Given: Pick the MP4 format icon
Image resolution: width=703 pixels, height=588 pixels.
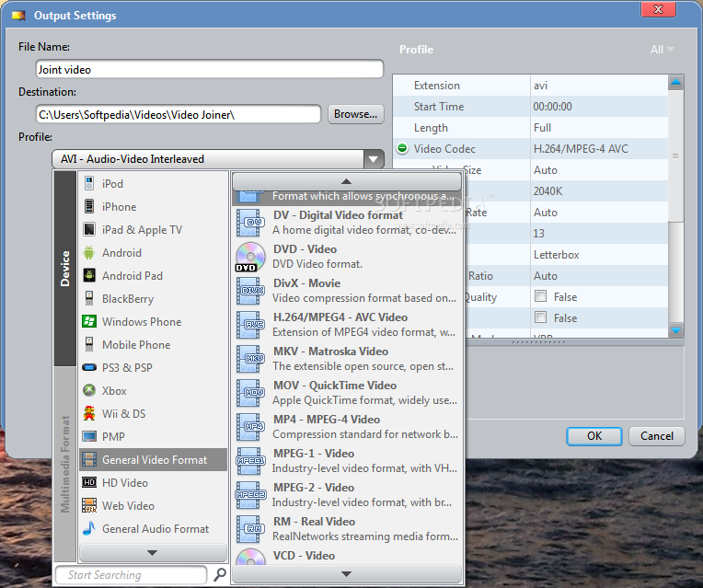Looking at the screenshot, I should click(x=250, y=427).
